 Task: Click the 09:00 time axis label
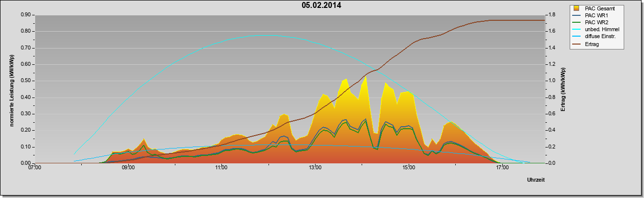coord(128,168)
